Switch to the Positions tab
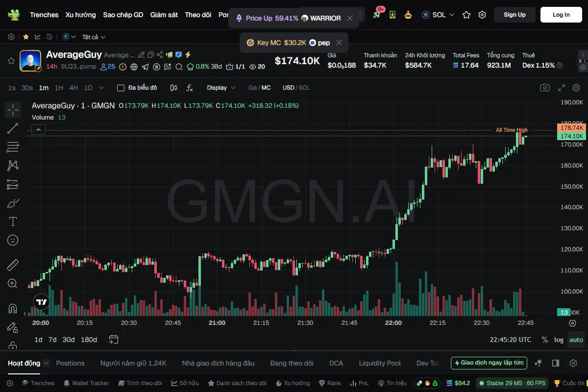 [x=71, y=363]
